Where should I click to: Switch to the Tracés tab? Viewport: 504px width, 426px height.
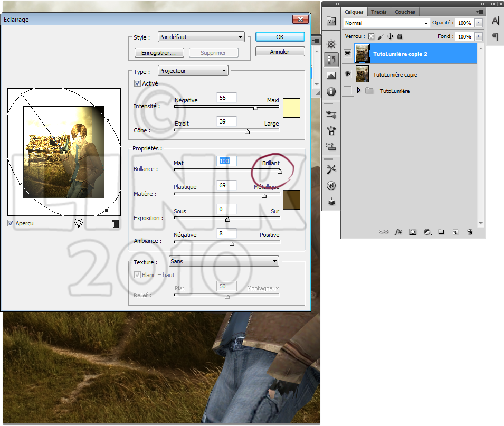[378, 12]
